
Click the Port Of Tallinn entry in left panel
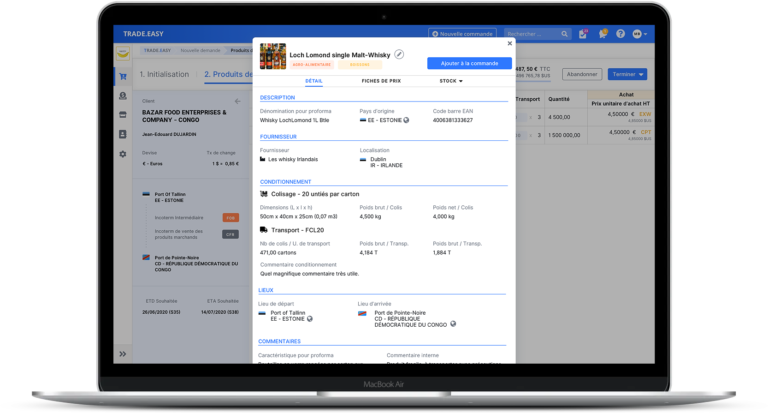click(169, 197)
